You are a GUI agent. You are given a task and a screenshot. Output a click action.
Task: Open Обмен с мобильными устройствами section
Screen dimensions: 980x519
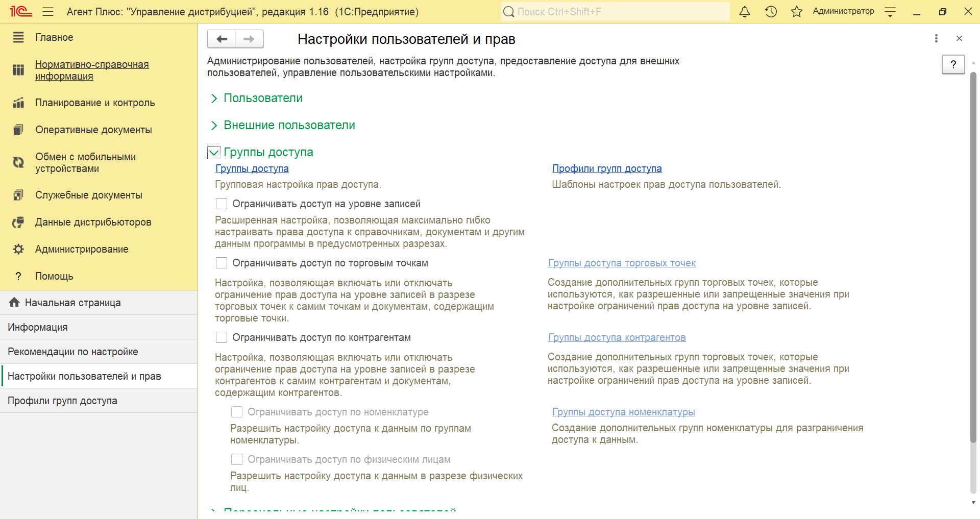click(86, 162)
